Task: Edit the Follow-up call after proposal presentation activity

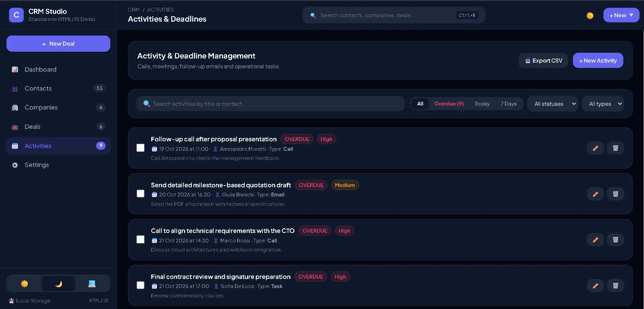Action: [x=595, y=148]
